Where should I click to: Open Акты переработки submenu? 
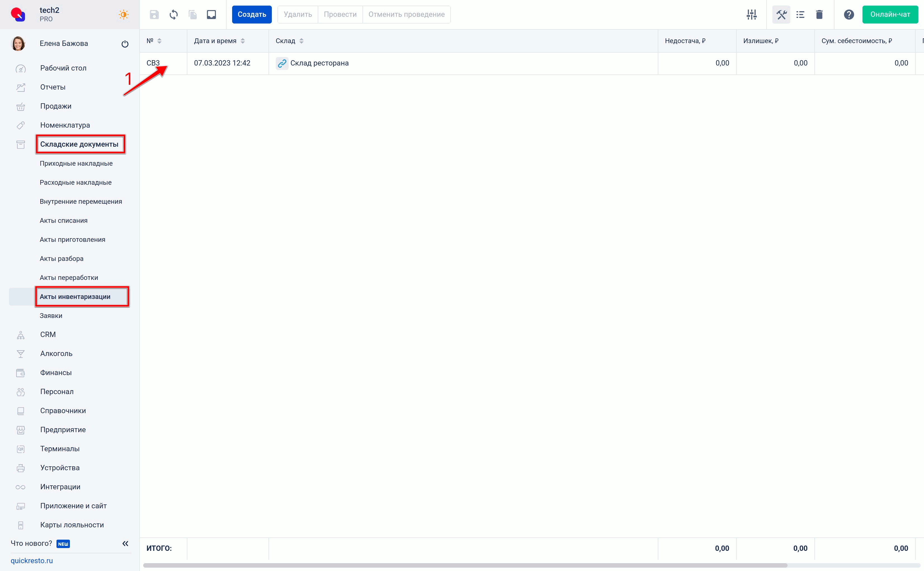click(69, 278)
